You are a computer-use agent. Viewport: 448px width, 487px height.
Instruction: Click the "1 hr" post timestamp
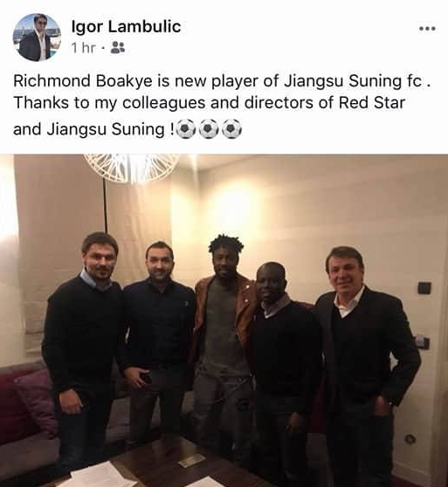pyautogui.click(x=83, y=48)
